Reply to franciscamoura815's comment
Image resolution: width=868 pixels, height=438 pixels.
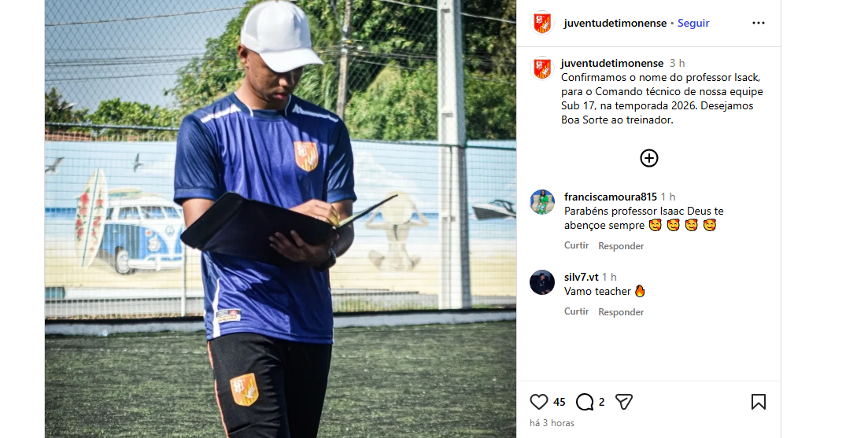pos(621,246)
